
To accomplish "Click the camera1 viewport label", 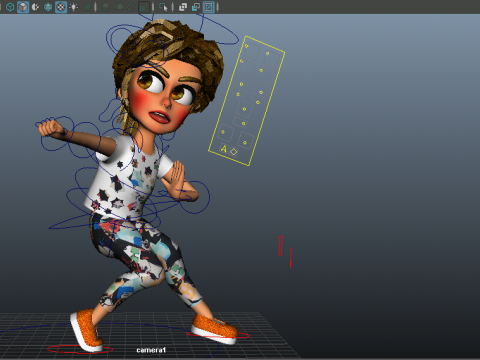I will click(x=151, y=350).
